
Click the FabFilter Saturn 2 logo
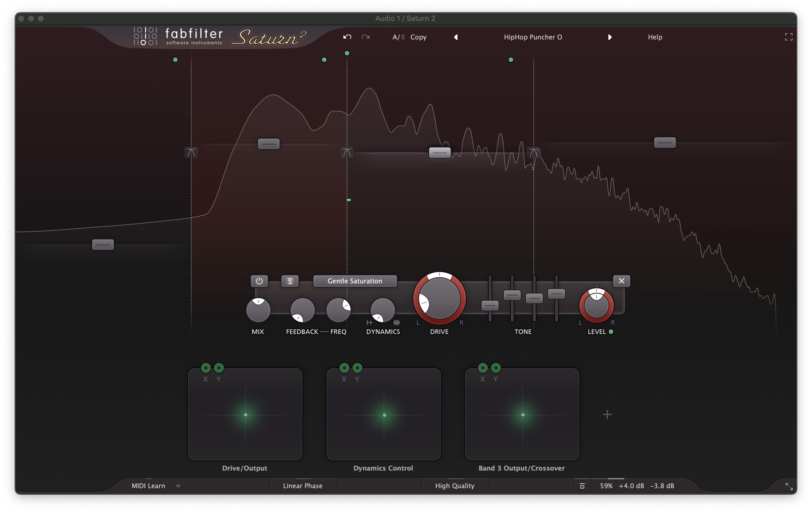220,37
